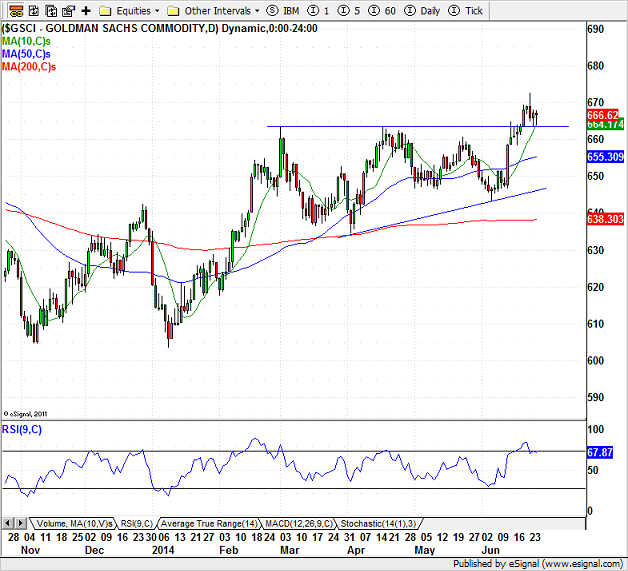Click the 664.174 MA value tag
The image size is (628, 571).
click(605, 125)
